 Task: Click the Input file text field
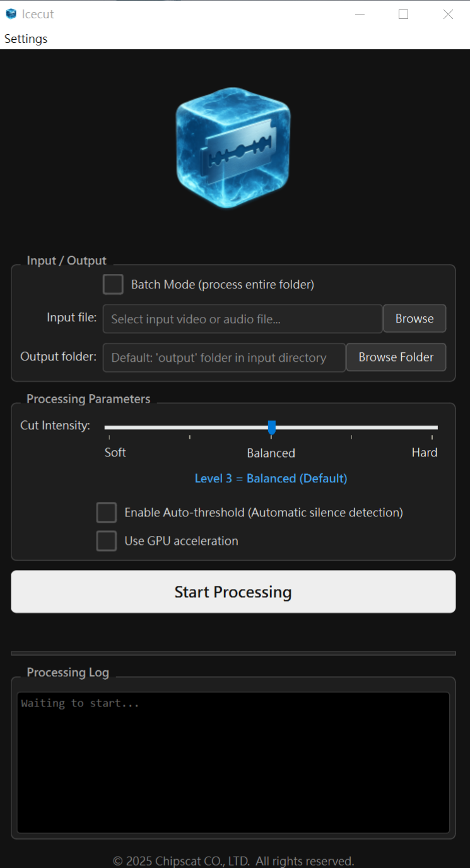pos(242,319)
